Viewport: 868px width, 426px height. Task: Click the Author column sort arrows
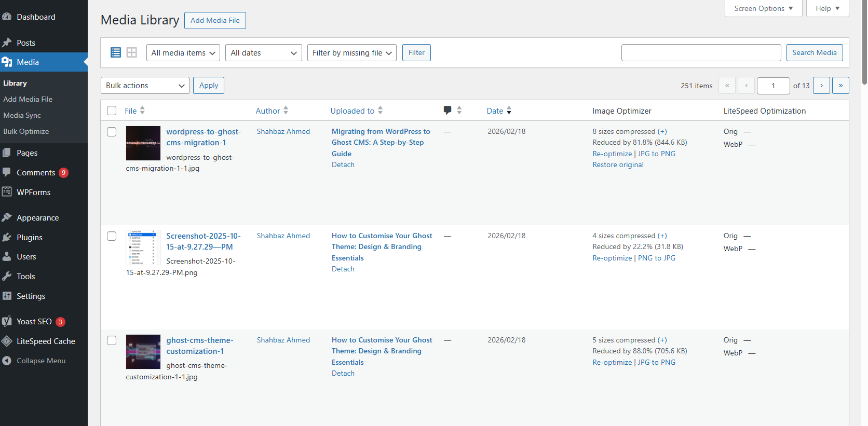click(286, 110)
